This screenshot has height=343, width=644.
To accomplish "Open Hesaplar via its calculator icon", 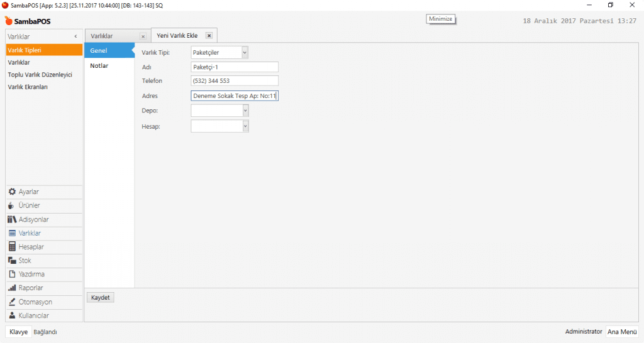I will tap(12, 247).
